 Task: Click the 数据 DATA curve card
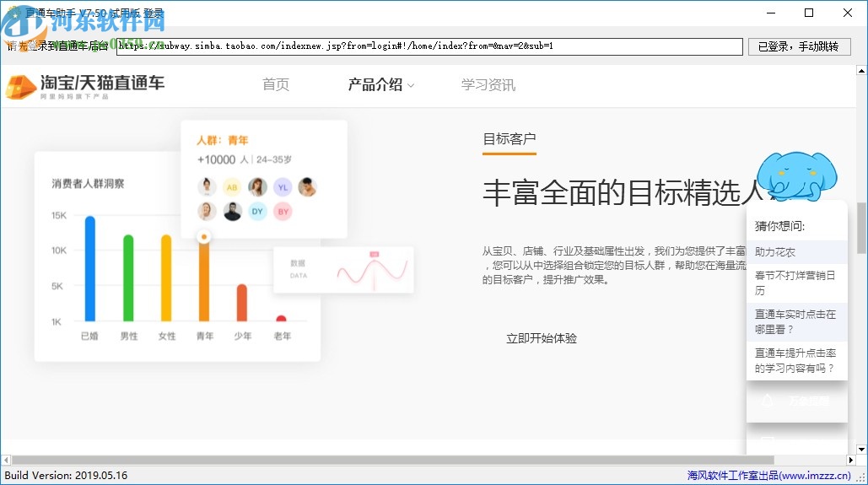[x=344, y=270]
